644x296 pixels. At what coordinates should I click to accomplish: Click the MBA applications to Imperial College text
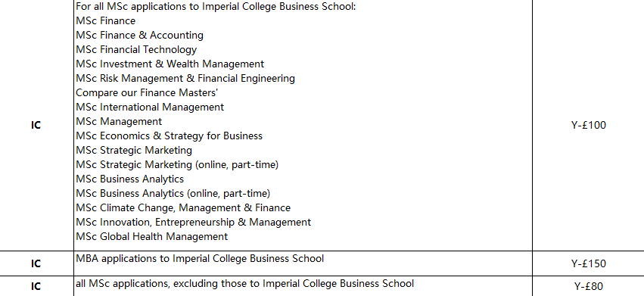200,259
